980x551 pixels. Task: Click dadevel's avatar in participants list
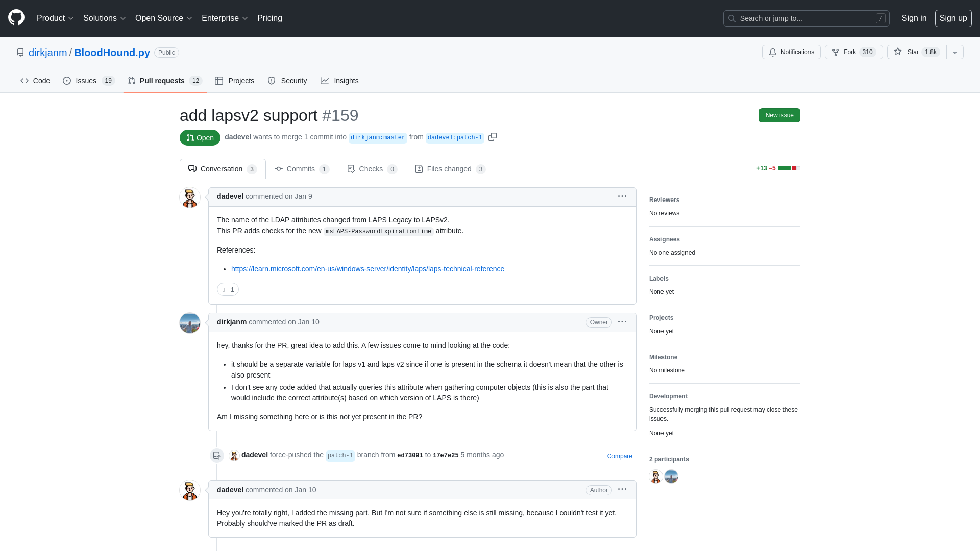(656, 477)
